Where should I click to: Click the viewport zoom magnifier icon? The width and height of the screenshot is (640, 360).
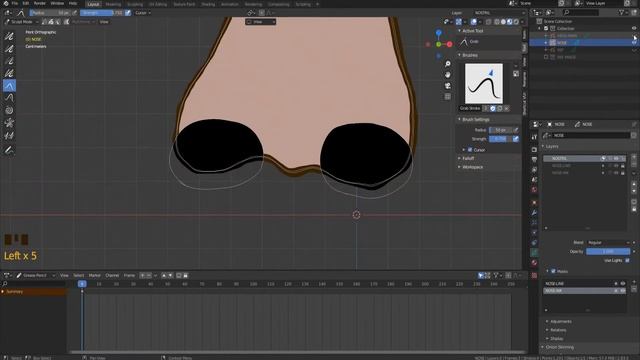click(448, 64)
